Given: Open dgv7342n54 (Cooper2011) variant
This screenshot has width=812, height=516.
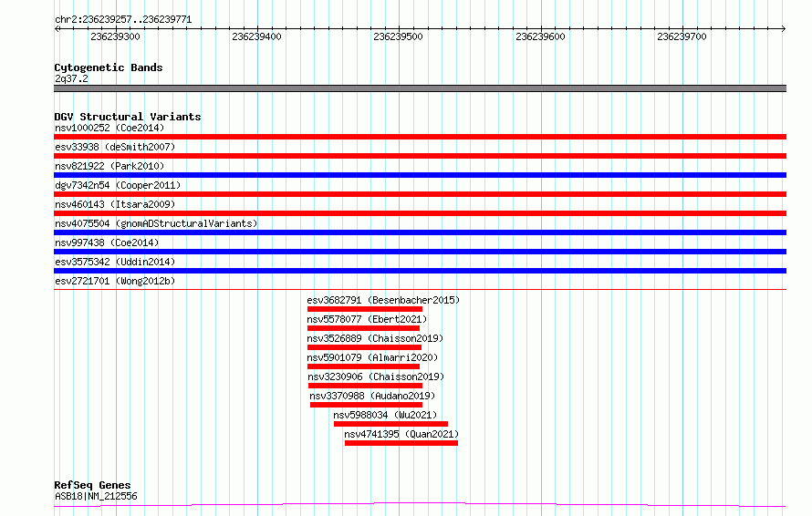Looking at the screenshot, I should [118, 185].
